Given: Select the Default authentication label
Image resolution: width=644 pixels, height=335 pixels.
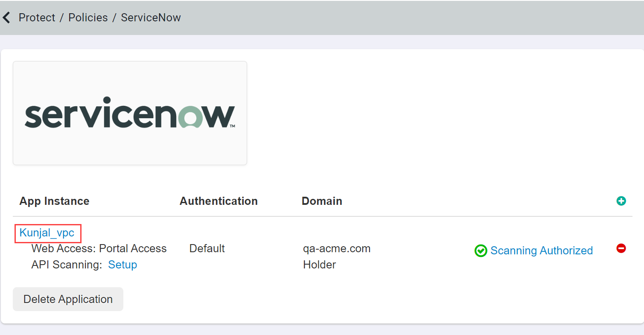Looking at the screenshot, I should pos(207,248).
